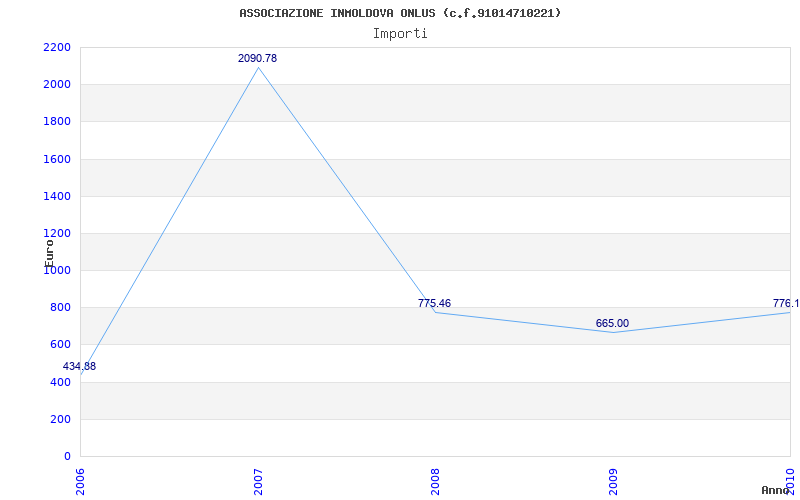Click the 600 y-axis value
This screenshot has height=500, width=800.
click(x=60, y=345)
